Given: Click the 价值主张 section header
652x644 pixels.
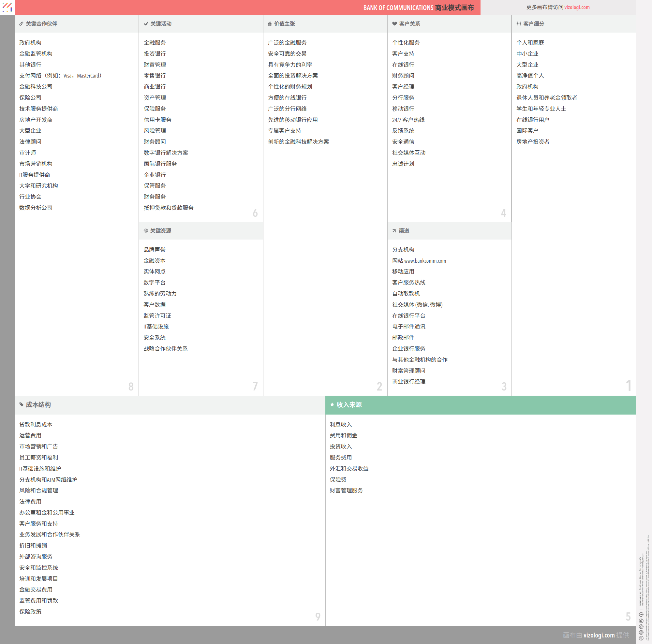Looking at the screenshot, I should click(284, 24).
